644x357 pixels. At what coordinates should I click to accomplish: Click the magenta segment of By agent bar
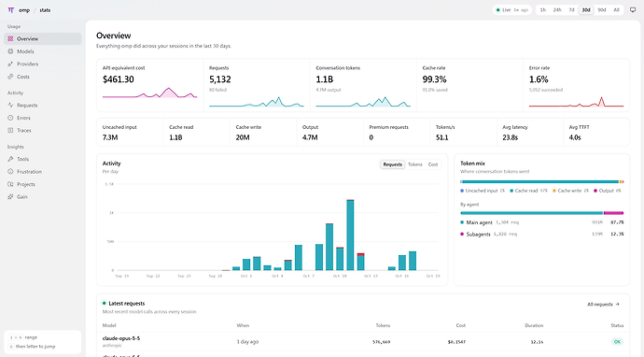[613, 213]
